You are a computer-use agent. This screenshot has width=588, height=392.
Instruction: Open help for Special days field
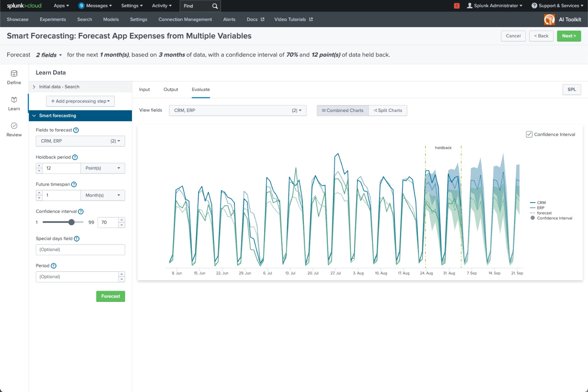[77, 239]
